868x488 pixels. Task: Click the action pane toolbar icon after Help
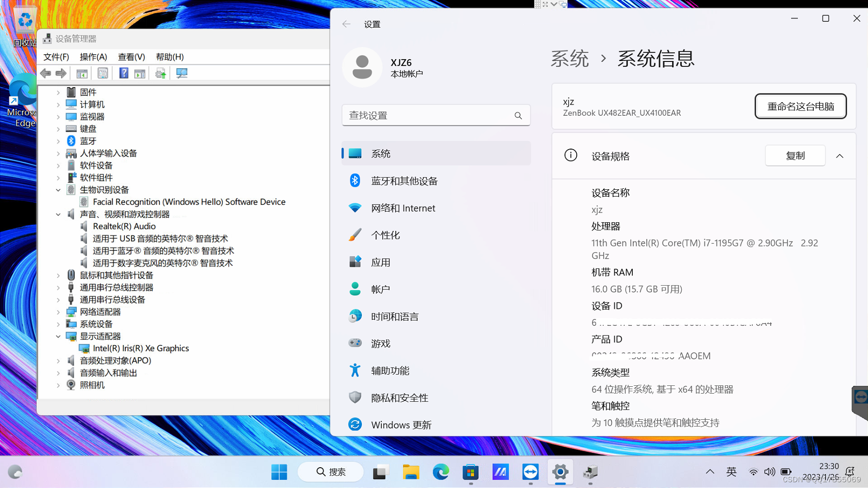pyautogui.click(x=140, y=73)
